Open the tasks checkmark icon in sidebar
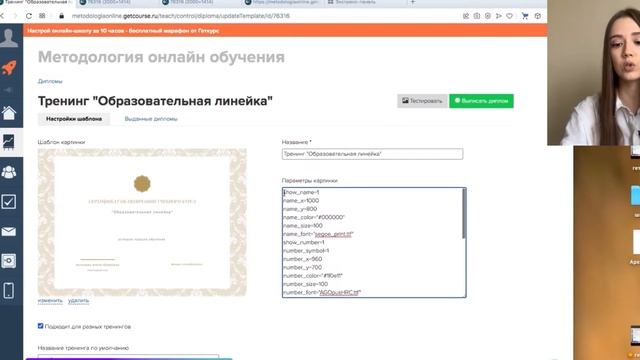Screen dimensions: 640x360 click(9, 202)
